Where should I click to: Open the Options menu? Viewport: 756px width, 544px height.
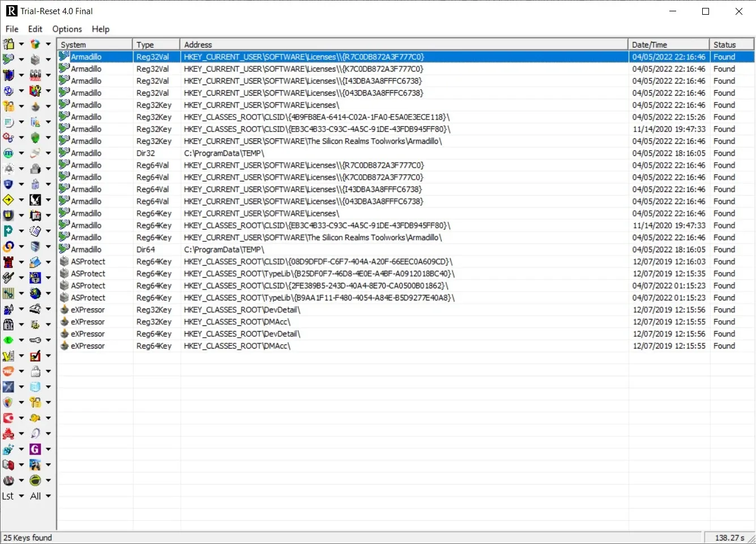(x=67, y=29)
